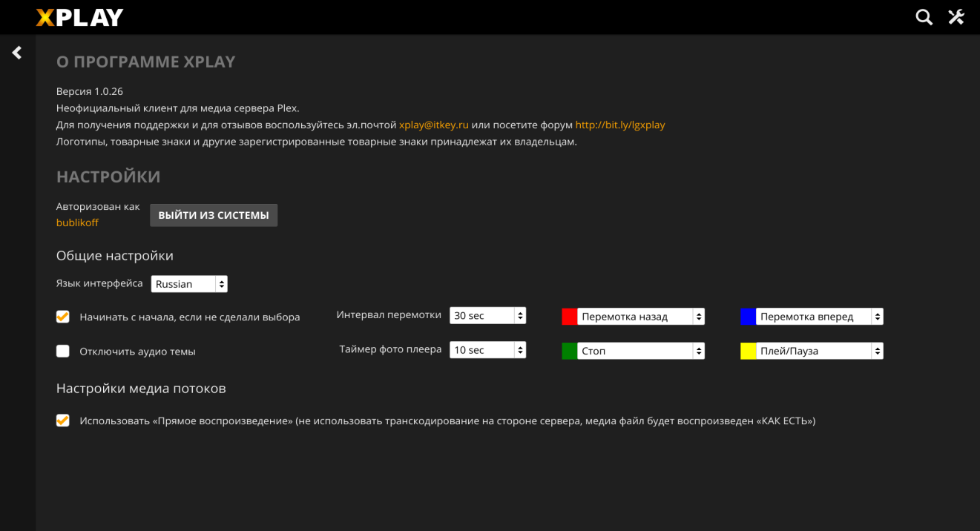Expand the "Стоп" button dropdown
Viewport: 980px width, 531px height.
[641, 351]
